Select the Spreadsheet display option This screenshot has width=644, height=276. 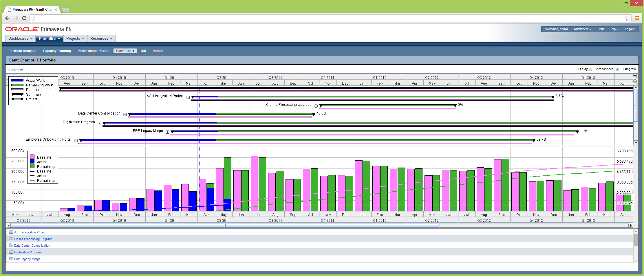[x=591, y=69]
